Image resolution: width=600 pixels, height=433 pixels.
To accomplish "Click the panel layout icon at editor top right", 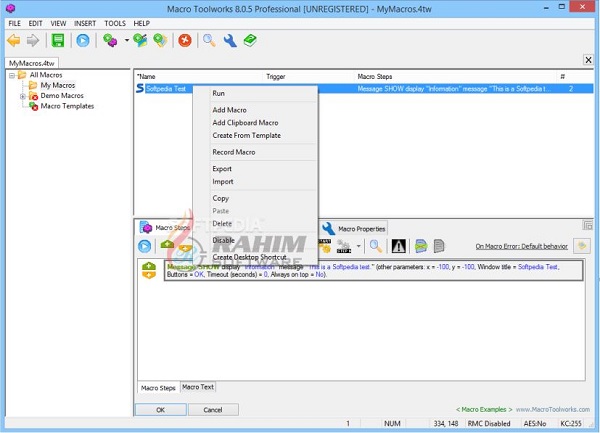I will 587,225.
